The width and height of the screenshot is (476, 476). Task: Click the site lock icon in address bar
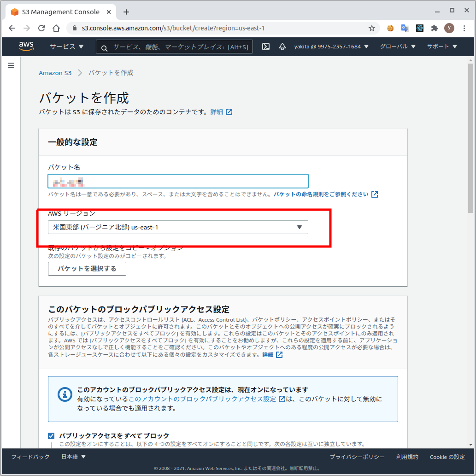74,28
